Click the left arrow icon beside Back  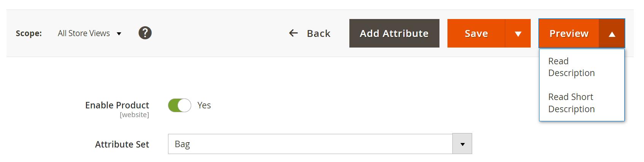(x=293, y=33)
